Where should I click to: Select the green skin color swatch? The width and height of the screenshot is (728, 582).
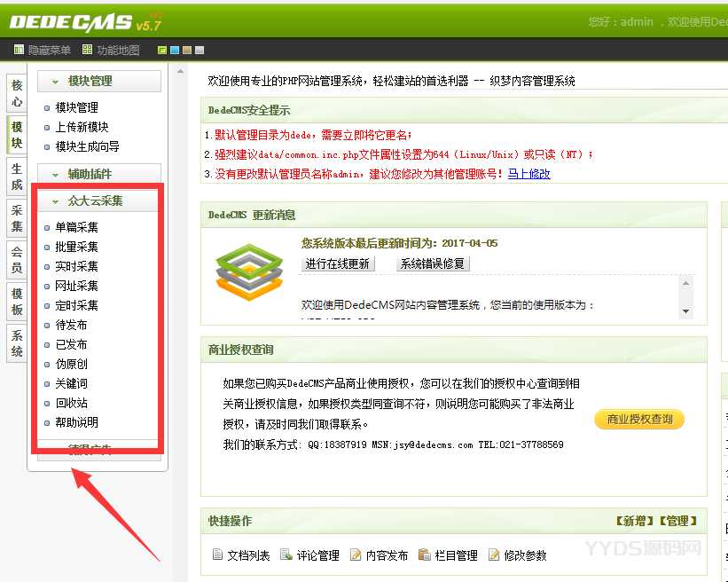point(161,51)
